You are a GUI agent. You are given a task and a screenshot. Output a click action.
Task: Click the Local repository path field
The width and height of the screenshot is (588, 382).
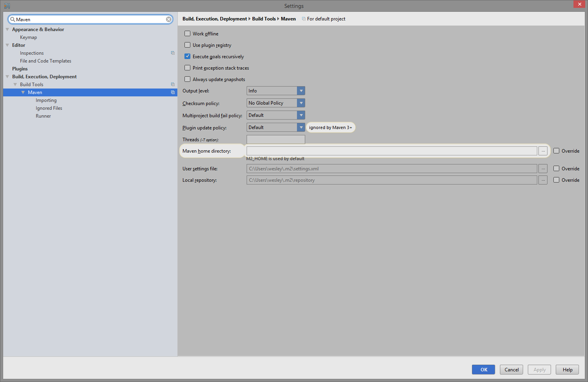(x=392, y=180)
